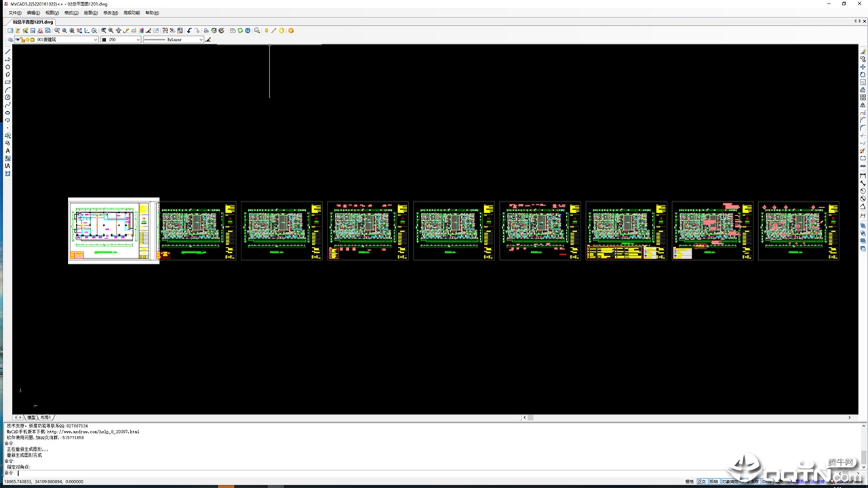
Task: Click the Save icon in toolbar
Action: (x=33, y=30)
